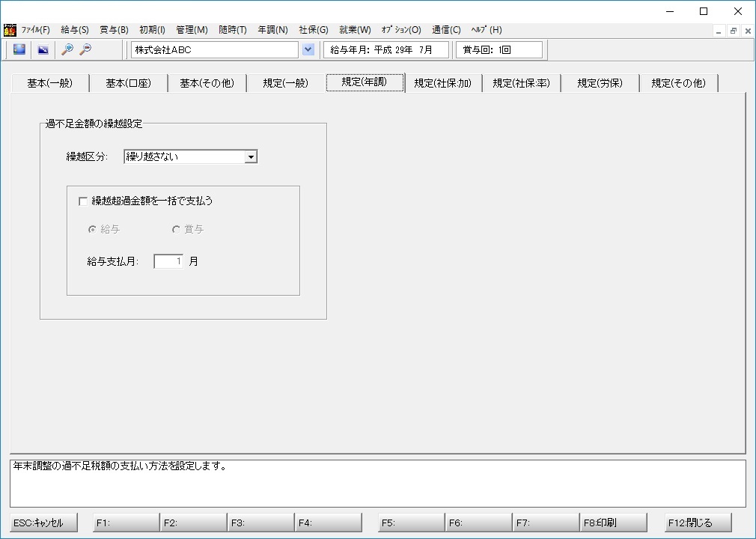Minimize the main application window
Screen dimensions: 756x539
coord(670,11)
